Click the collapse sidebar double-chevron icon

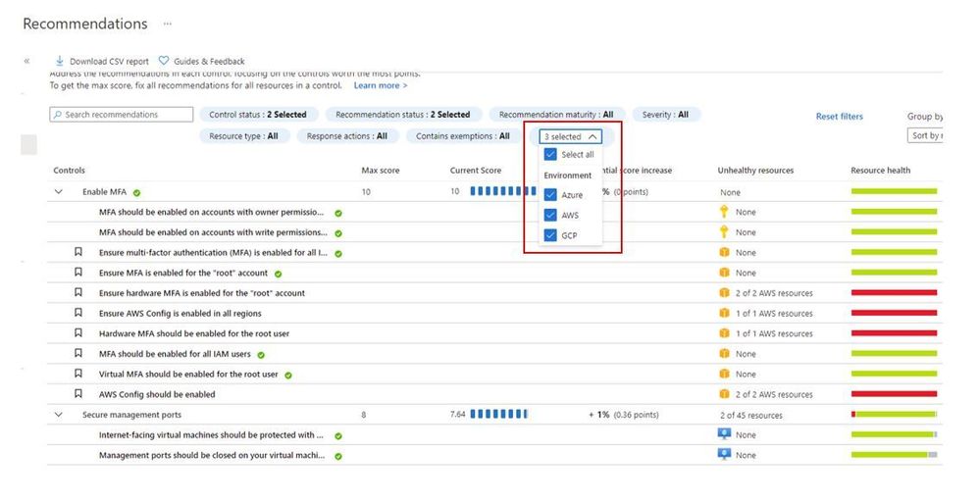click(x=26, y=61)
